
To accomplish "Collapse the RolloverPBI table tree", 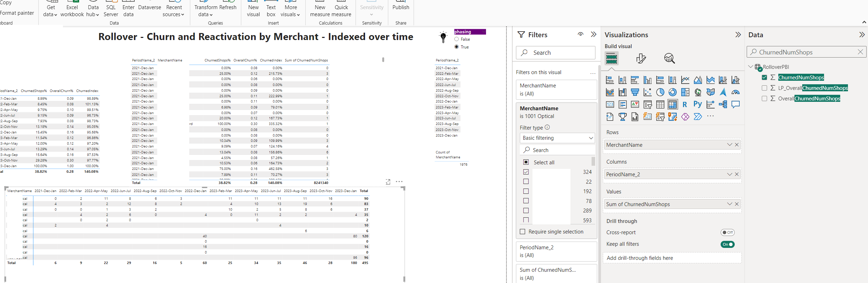I will [x=751, y=67].
